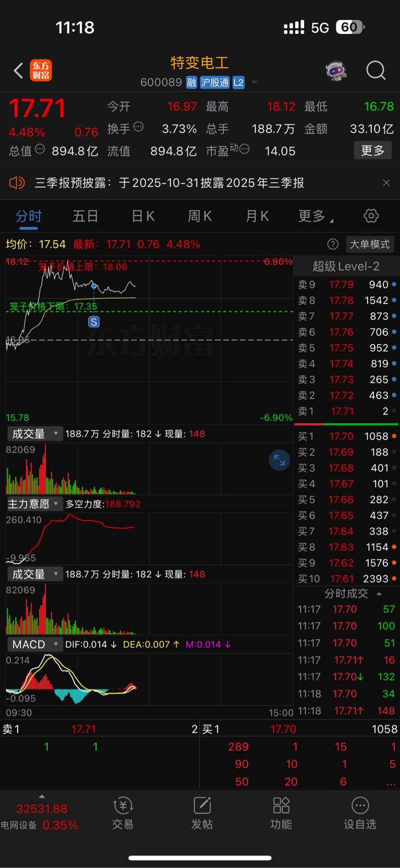The width and height of the screenshot is (400, 868).
Task: Tap the 超级Level-2 header
Action: click(346, 266)
